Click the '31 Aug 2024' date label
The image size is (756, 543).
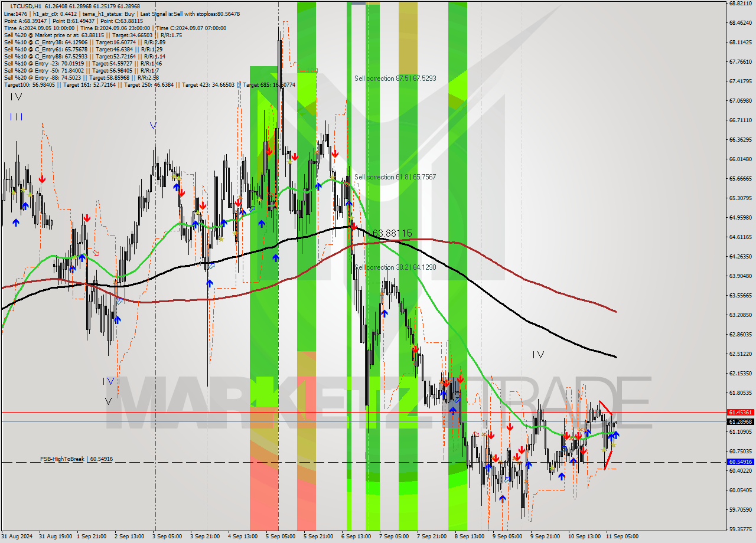coord(17,537)
